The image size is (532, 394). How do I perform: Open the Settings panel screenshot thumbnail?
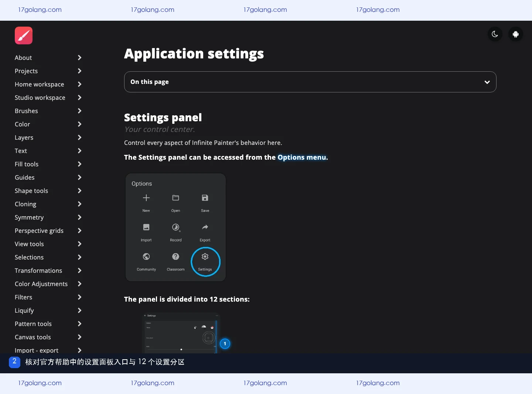point(181,333)
